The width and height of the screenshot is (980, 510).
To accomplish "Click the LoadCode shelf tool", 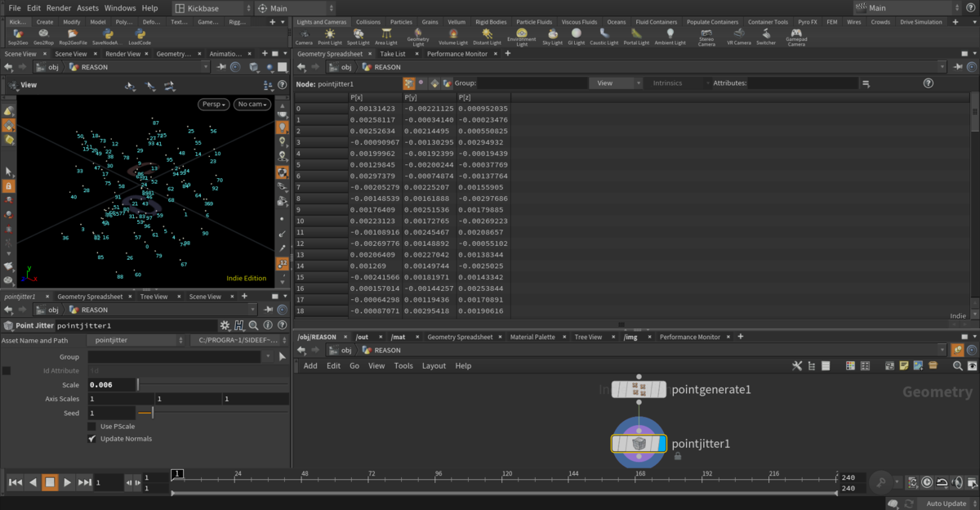I will [x=140, y=36].
